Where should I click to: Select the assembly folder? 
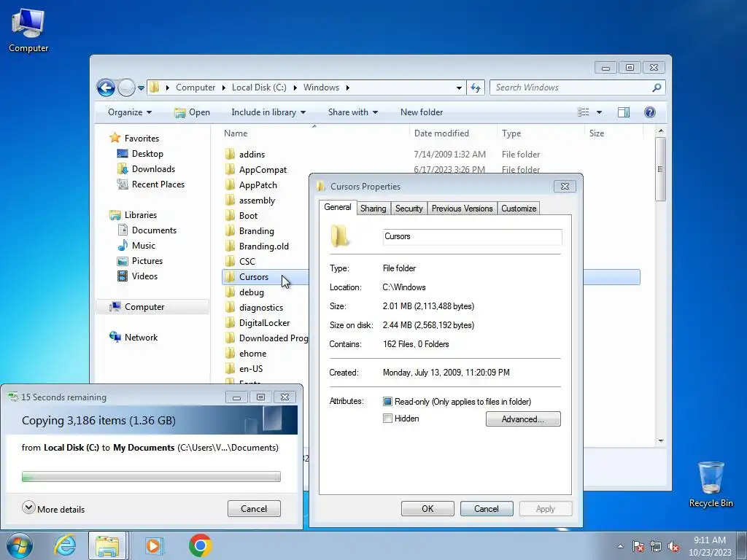(257, 201)
